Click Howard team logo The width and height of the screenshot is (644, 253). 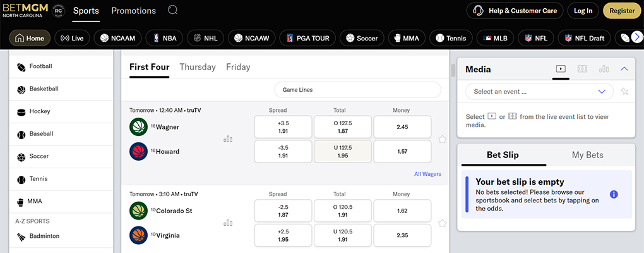138,151
